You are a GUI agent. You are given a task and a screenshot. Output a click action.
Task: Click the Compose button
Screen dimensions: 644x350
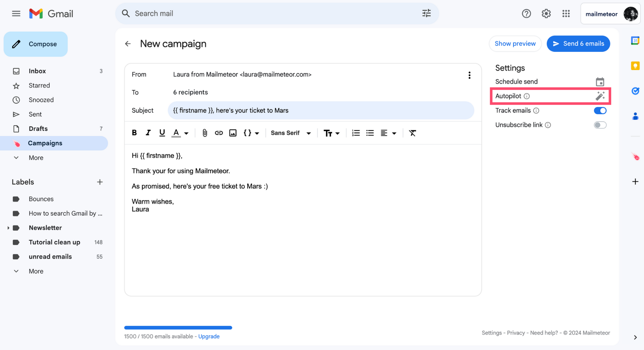point(36,44)
